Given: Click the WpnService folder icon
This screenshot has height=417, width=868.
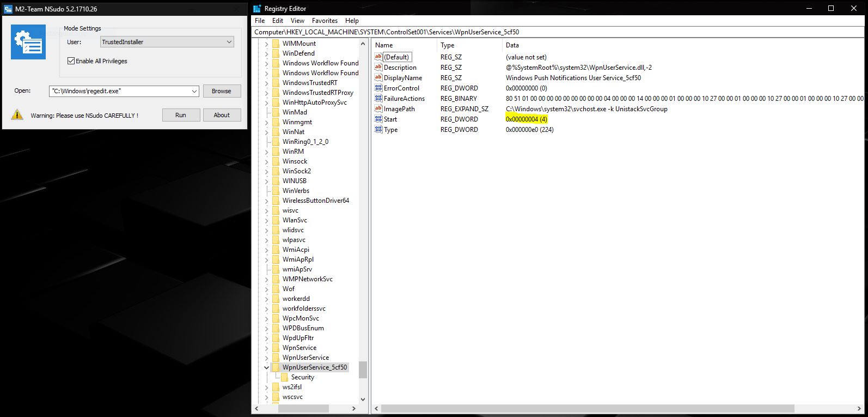Looking at the screenshot, I should tap(276, 348).
